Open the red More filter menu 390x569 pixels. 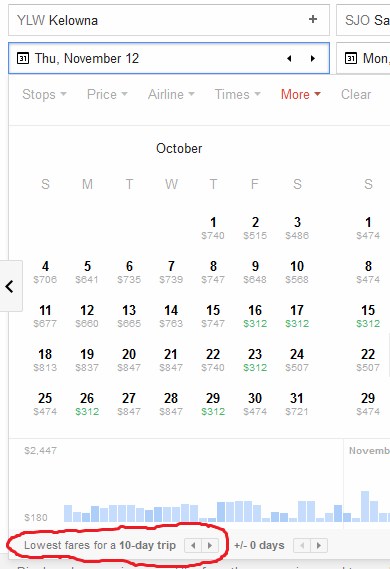tap(301, 94)
